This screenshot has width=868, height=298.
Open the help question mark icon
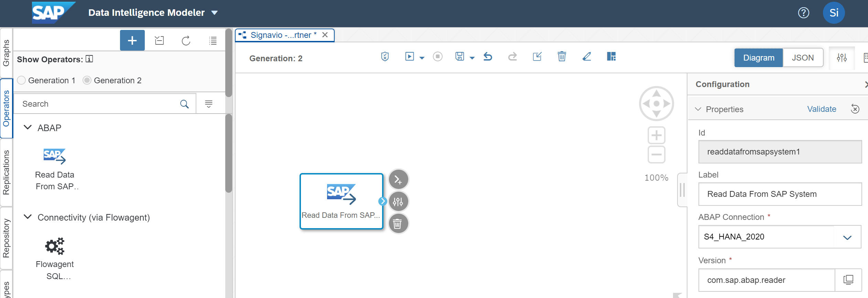[803, 13]
